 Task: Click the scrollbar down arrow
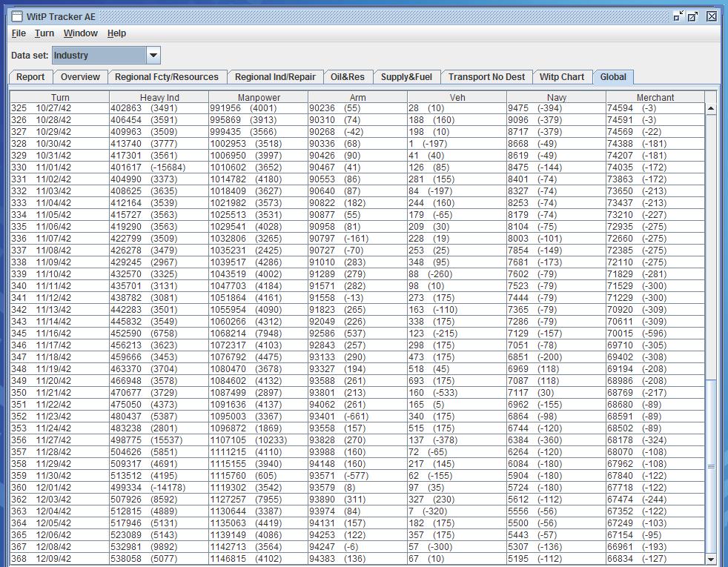(711, 559)
